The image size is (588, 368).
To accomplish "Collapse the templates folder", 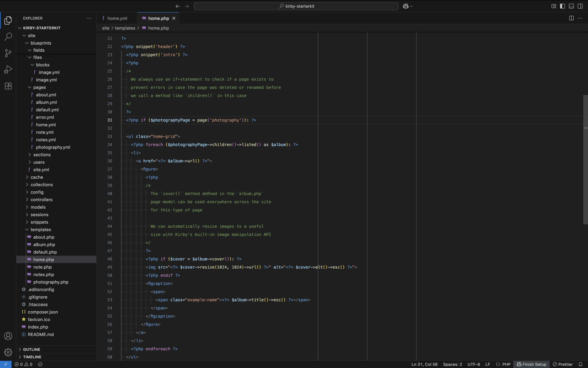I will pos(41,230).
